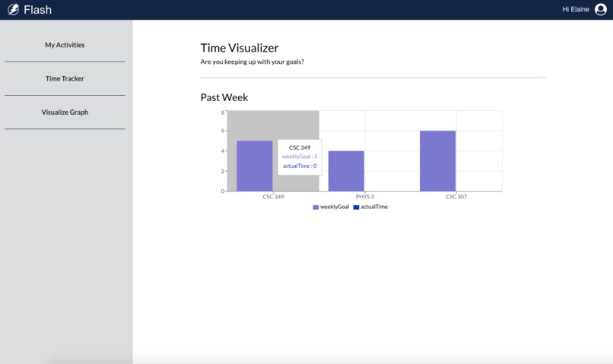Toggle the weeklyGoal legend label

pos(335,207)
